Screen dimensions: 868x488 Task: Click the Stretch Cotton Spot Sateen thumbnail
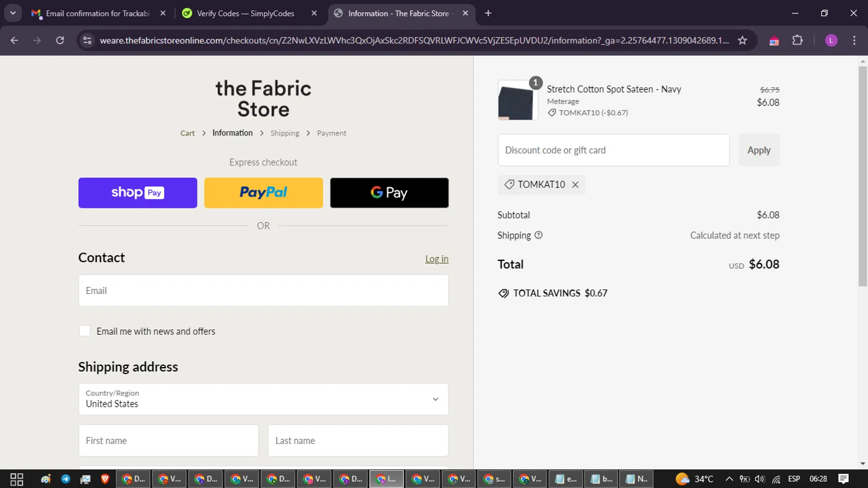pyautogui.click(x=518, y=101)
